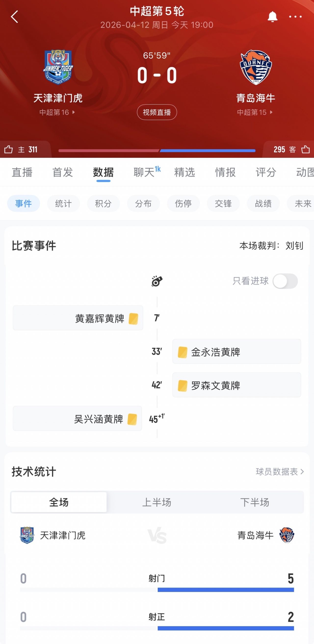
Task: Tap the back arrow icon
Action: pos(14,17)
